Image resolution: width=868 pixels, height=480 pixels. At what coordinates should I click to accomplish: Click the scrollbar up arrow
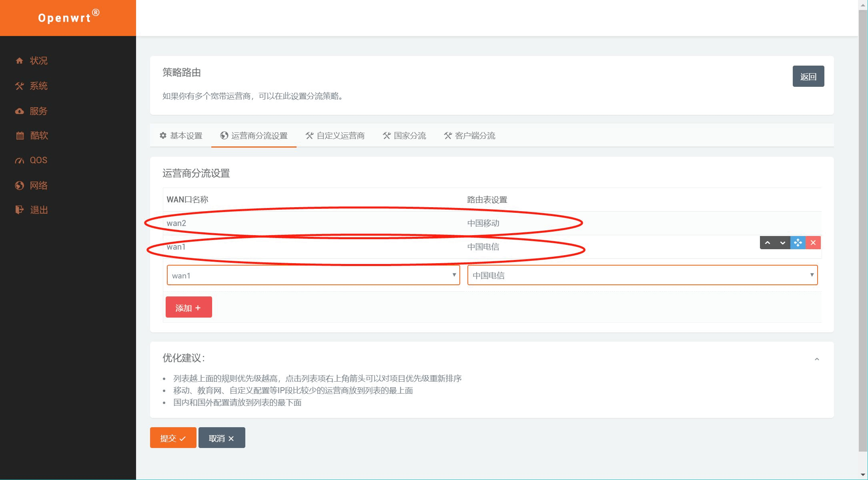pos(863,4)
